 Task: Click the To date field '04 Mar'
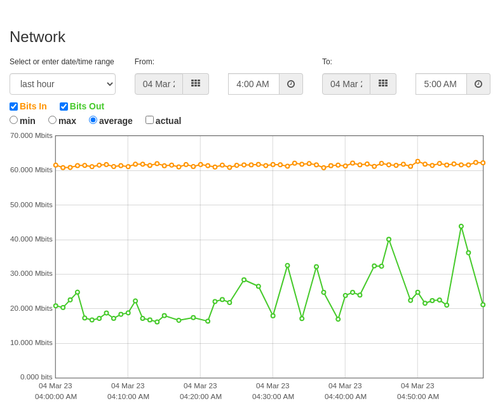[346, 84]
